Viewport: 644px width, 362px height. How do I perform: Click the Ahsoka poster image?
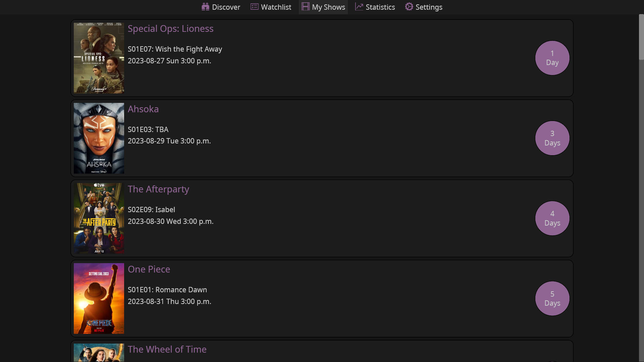click(x=99, y=138)
